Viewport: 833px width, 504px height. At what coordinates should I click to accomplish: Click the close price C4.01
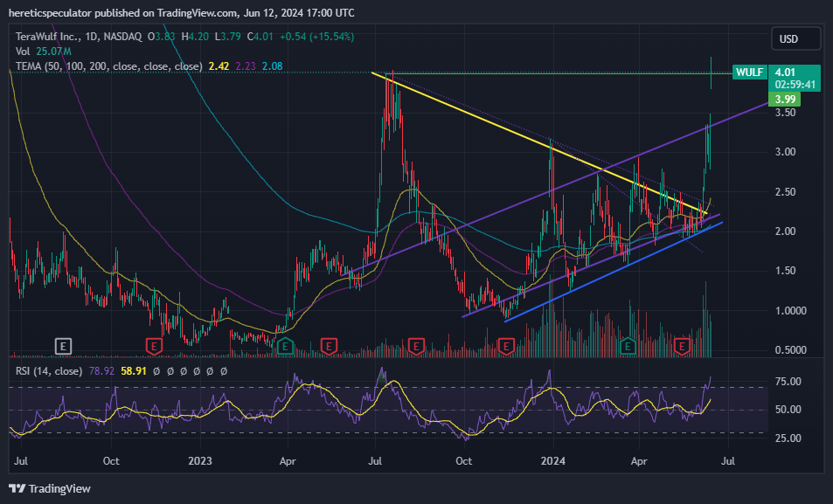[x=260, y=37]
